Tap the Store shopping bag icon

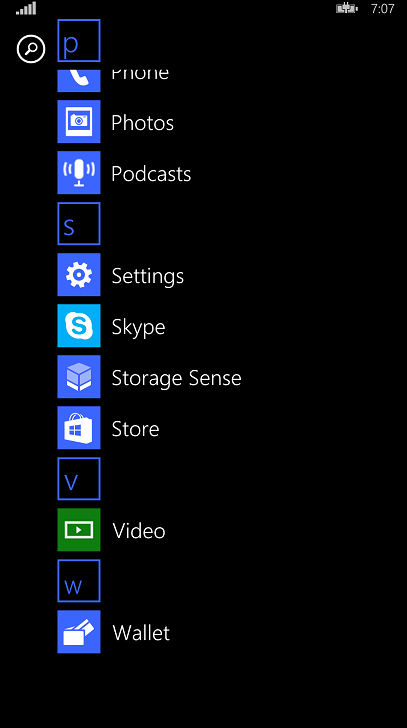coord(79,428)
